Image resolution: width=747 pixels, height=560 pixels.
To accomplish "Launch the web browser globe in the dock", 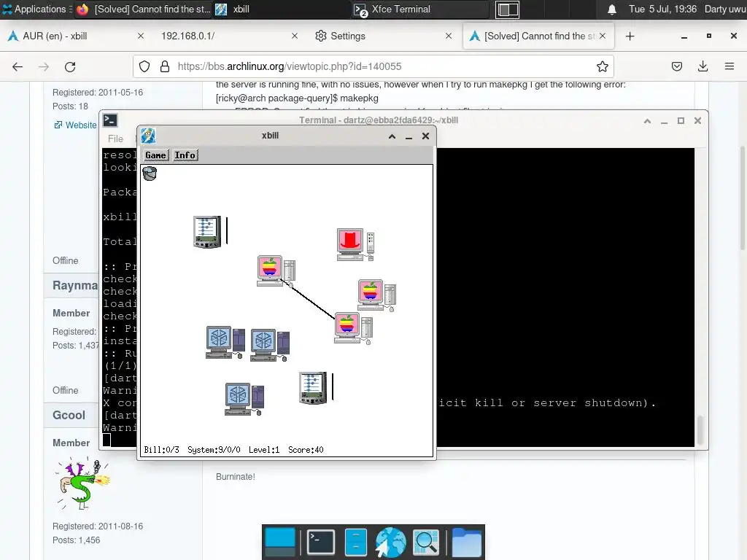I will point(391,542).
